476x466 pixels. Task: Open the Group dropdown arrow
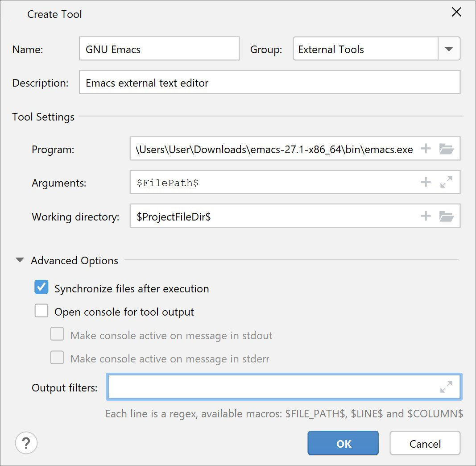tap(449, 49)
